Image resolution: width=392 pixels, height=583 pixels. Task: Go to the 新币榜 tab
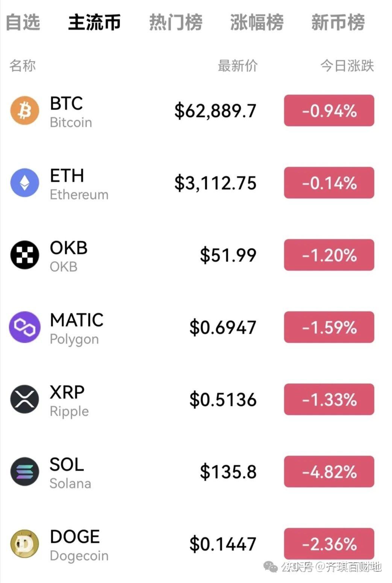coord(338,22)
